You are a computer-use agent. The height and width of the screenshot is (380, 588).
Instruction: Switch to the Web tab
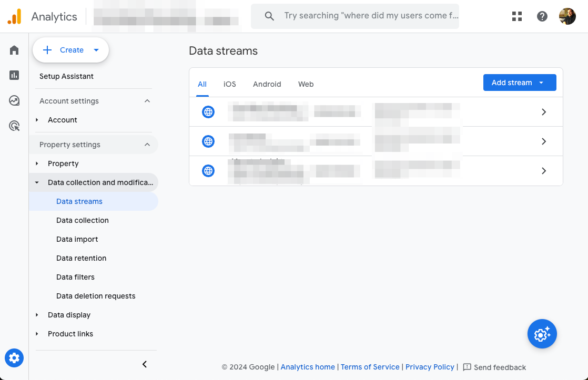pos(306,84)
